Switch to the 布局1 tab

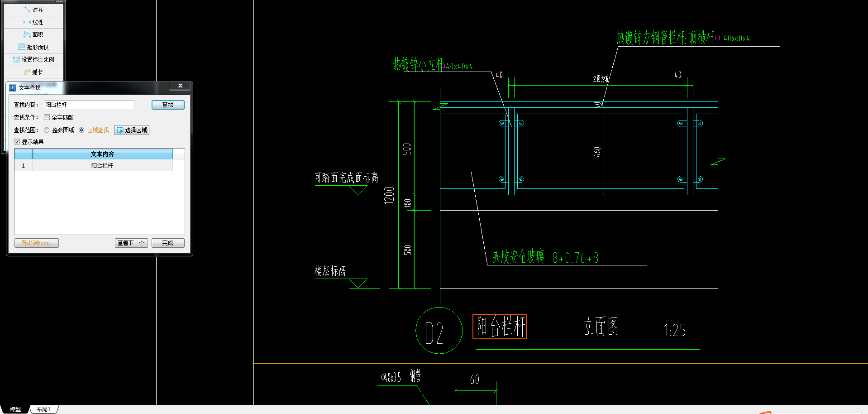tap(44, 409)
